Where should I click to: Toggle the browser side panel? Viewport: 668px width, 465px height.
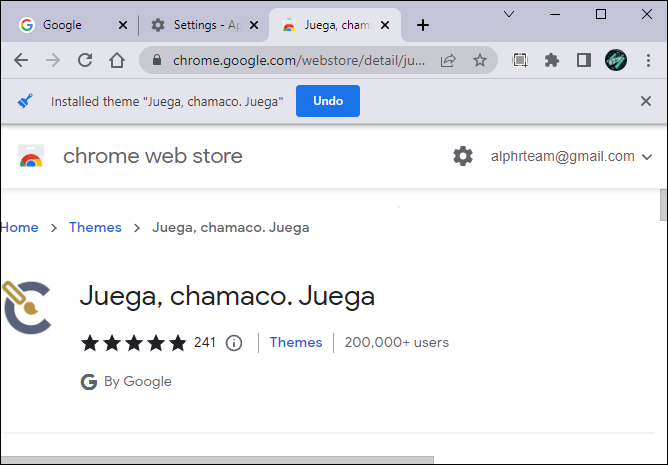(584, 60)
